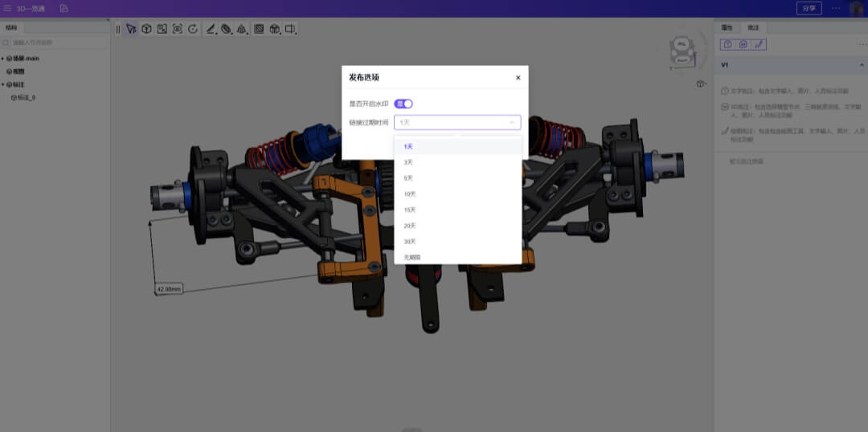
Task: Click the toolbar drag handle bars
Action: [x=118, y=30]
